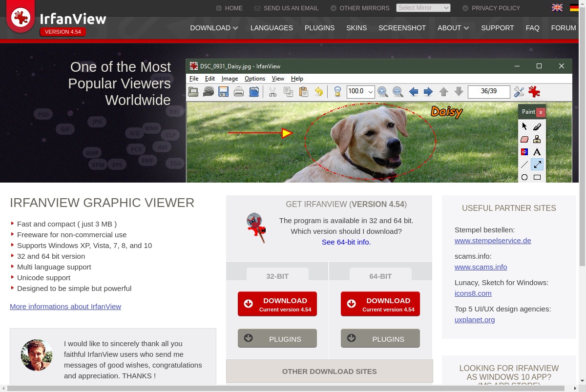Open File menu in IrfanView window
The width and height of the screenshot is (586, 392).
click(x=194, y=79)
